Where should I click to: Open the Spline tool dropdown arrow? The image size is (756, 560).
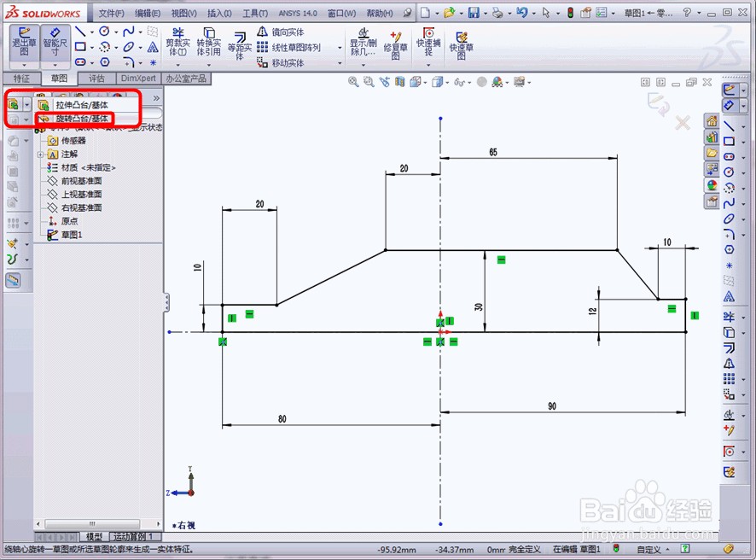(140, 32)
